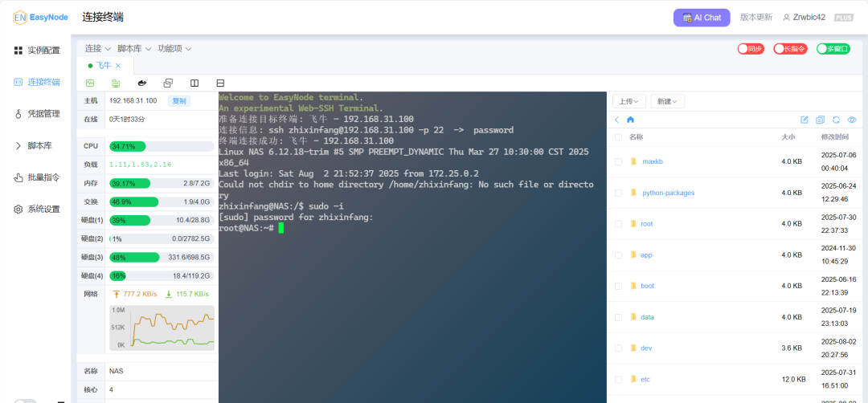Check the data folder checkbox
The image size is (868, 403).
(x=618, y=317)
